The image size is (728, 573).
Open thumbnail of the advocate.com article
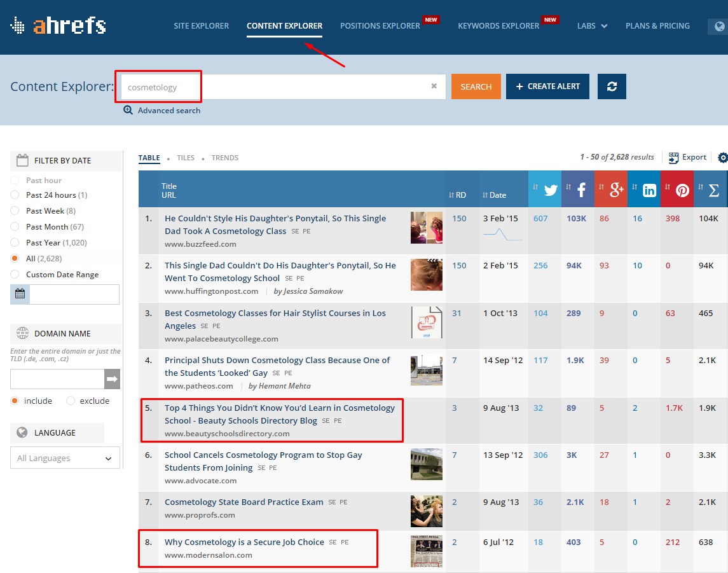[426, 464]
